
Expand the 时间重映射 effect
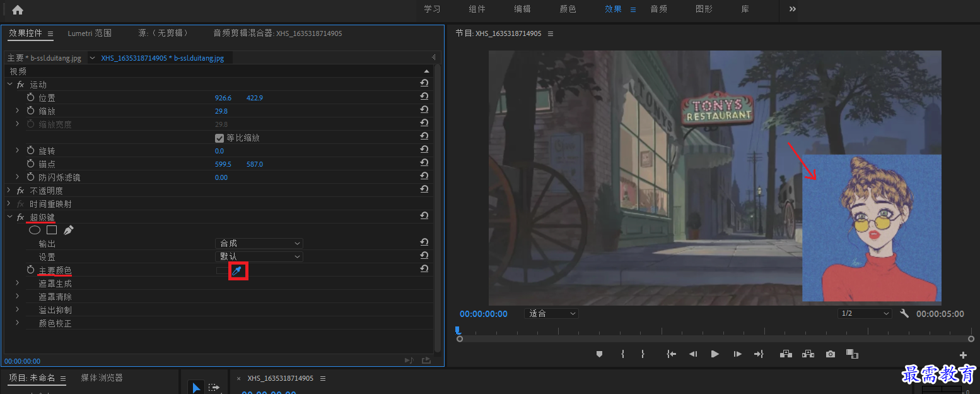[9, 204]
